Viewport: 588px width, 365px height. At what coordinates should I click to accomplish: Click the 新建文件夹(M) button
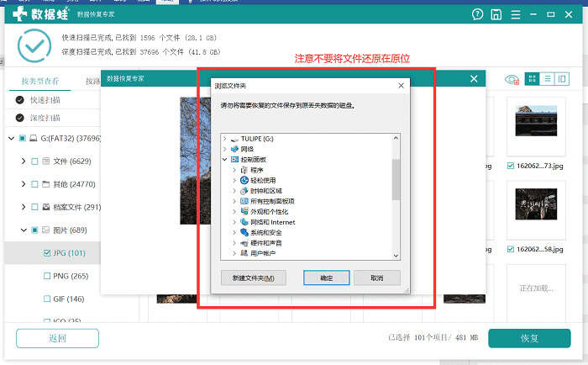[x=254, y=278]
